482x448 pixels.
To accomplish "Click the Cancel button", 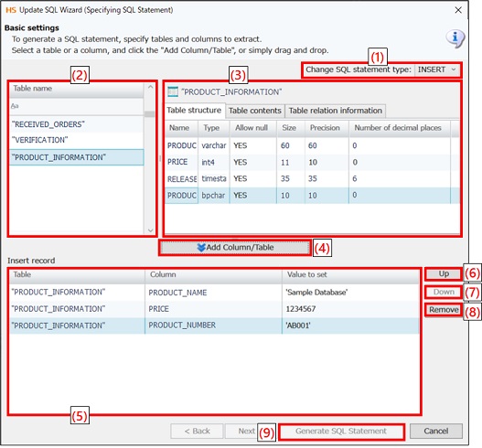I will coord(436,431).
